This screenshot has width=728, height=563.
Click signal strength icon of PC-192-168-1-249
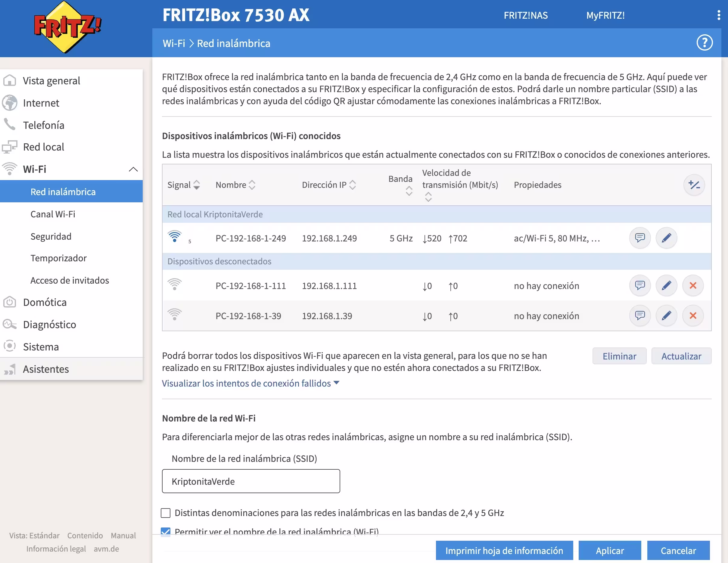[174, 237]
